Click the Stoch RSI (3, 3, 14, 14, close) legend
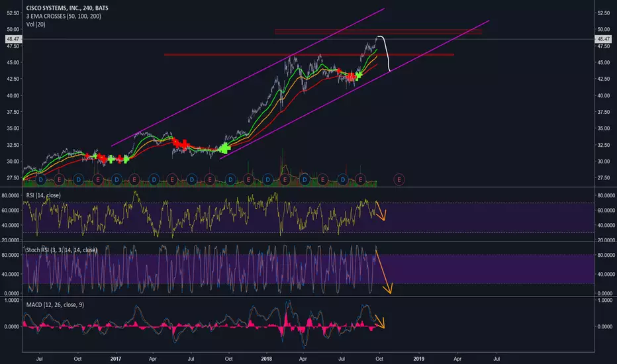 click(x=62, y=250)
